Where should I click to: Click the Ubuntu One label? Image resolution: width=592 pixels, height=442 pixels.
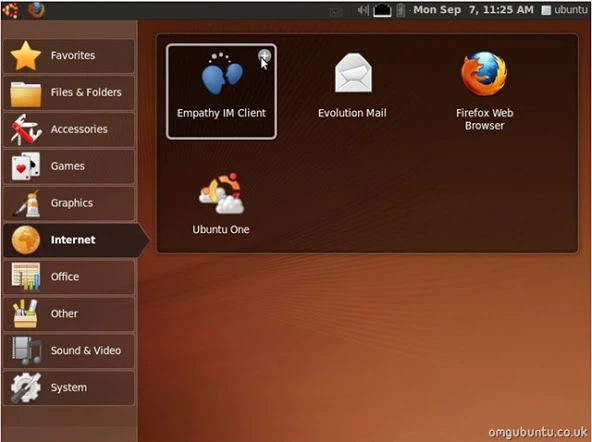click(221, 229)
